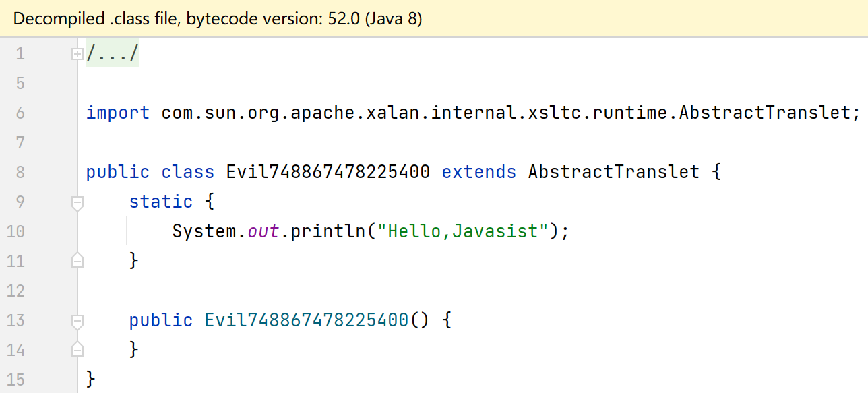868x393 pixels.
Task: Click the fold end marker on line 11
Action: coord(77,261)
